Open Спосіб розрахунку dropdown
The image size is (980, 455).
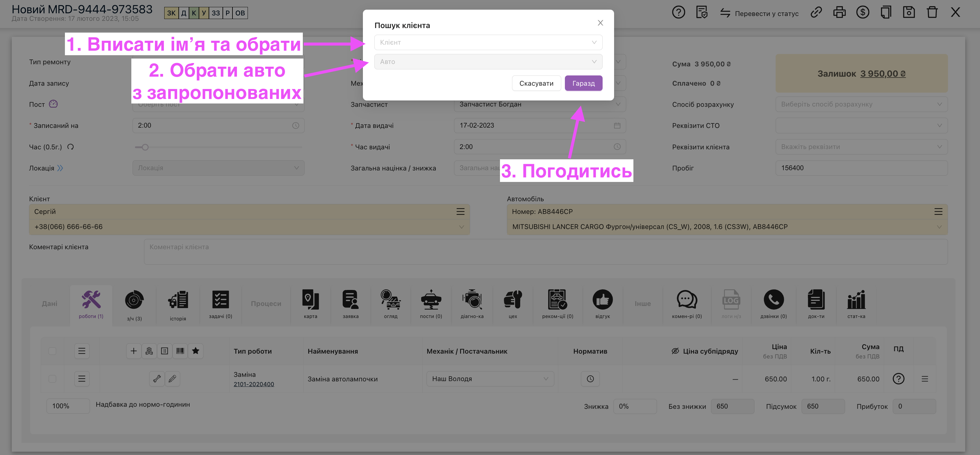(861, 104)
